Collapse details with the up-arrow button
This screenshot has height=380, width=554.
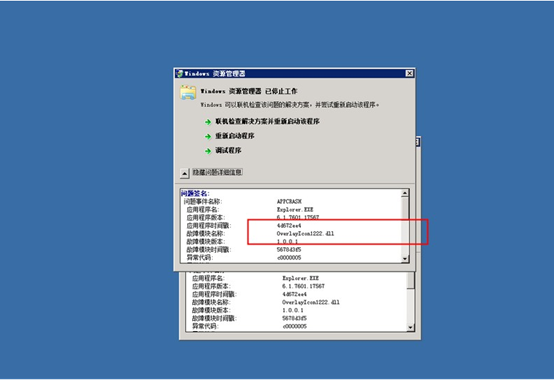(x=184, y=173)
